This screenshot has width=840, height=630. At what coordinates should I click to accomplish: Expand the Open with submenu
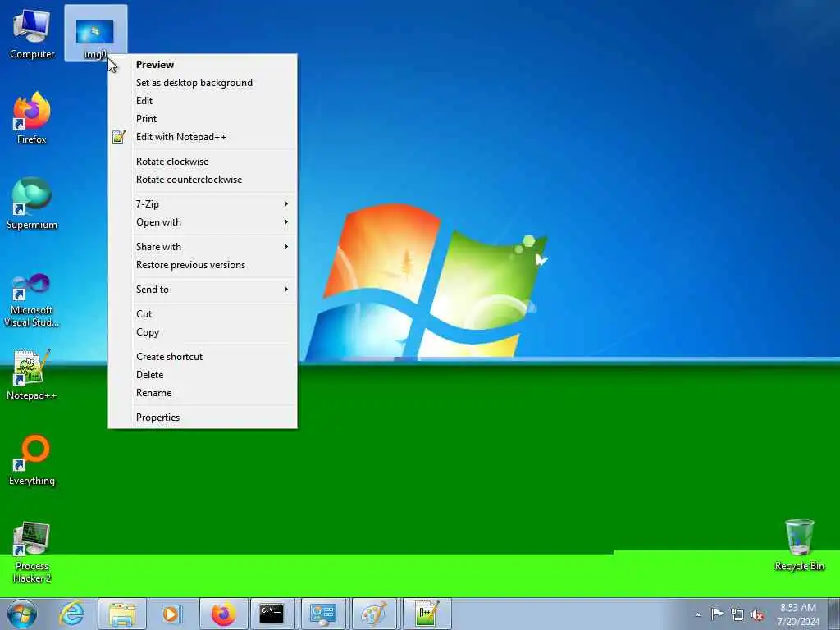pos(203,222)
